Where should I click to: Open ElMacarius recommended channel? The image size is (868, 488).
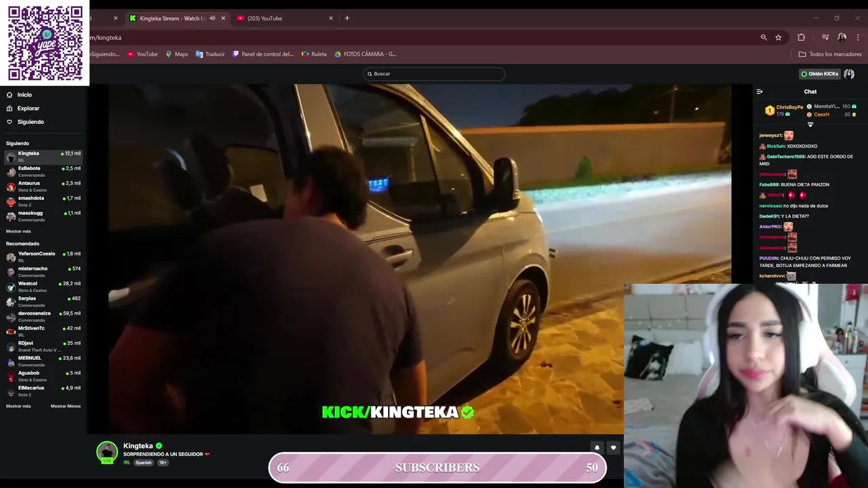pos(43,391)
